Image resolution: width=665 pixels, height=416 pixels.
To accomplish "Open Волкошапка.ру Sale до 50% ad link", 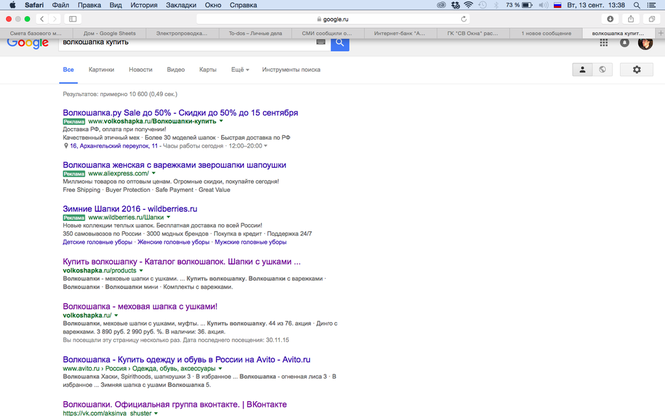I will pos(180,113).
